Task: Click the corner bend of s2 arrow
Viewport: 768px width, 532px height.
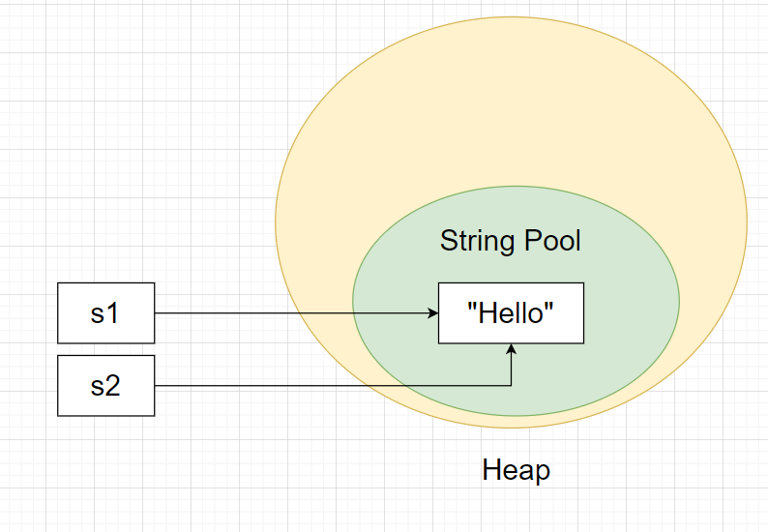Action: 512,387
